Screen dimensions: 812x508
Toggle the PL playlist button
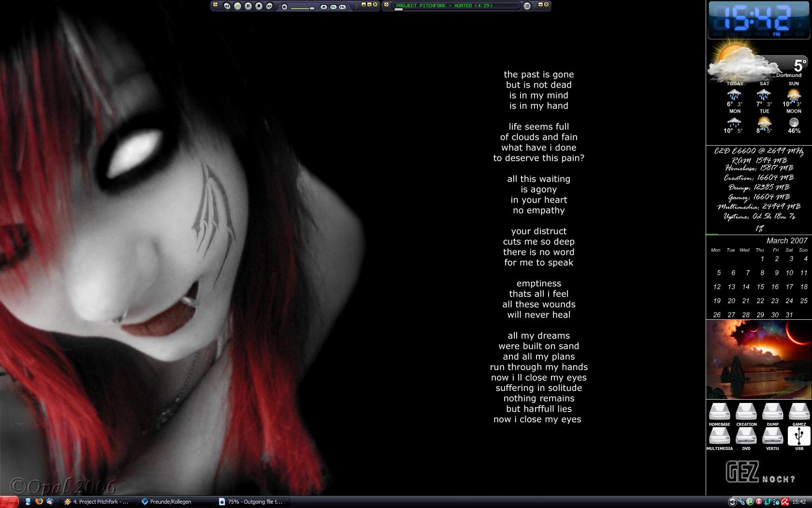point(333,7)
